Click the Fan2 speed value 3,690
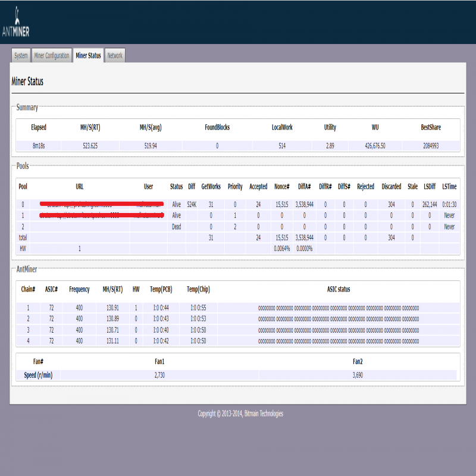Viewport: 476px width, 476px height. coord(358,375)
